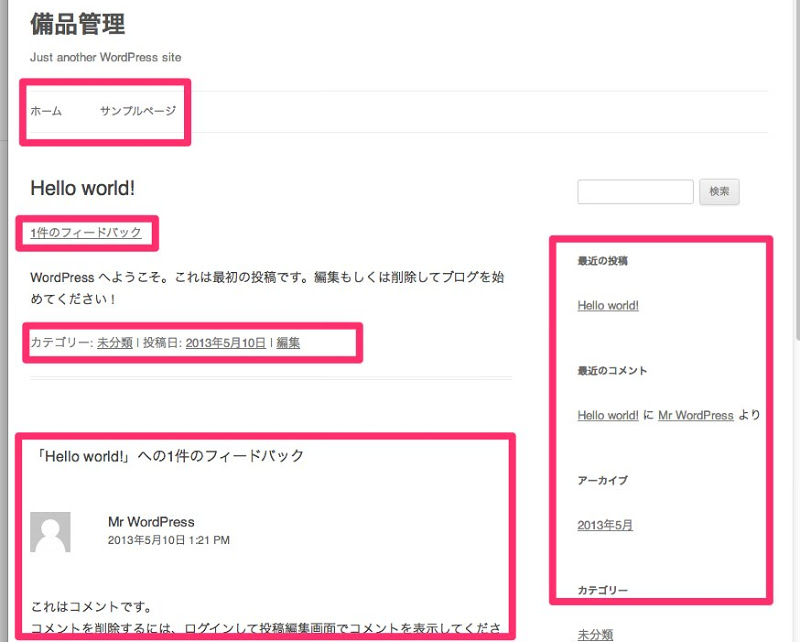This screenshot has width=800, height=642.
Task: Click the カテゴリー widget heading
Action: pos(603,590)
